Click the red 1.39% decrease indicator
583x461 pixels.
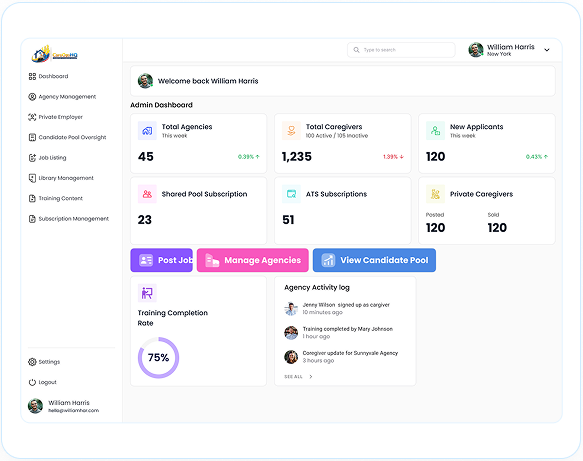[393, 157]
